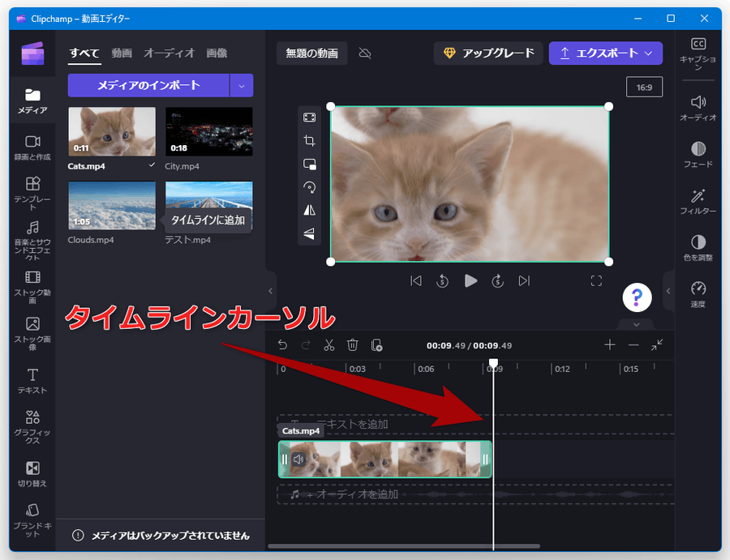Switch to the 動画 tab
730x560 pixels.
point(122,53)
